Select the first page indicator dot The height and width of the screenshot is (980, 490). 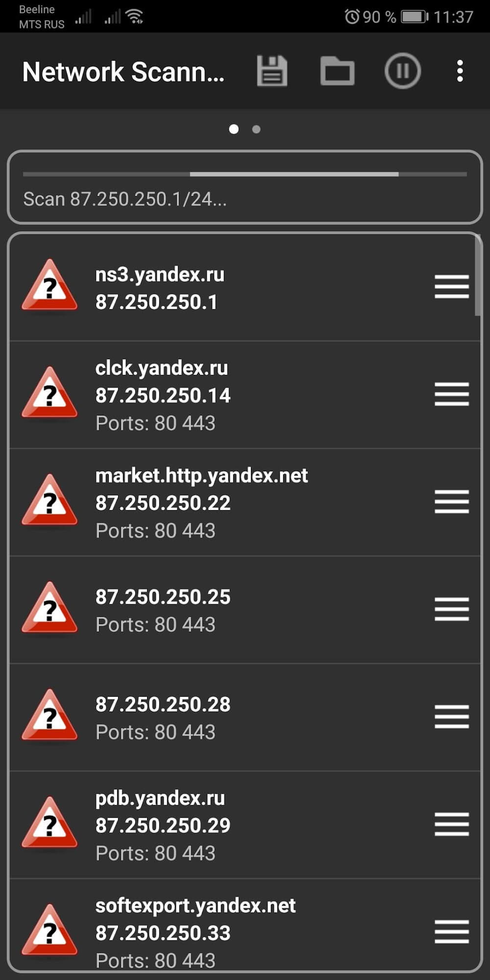(x=234, y=129)
